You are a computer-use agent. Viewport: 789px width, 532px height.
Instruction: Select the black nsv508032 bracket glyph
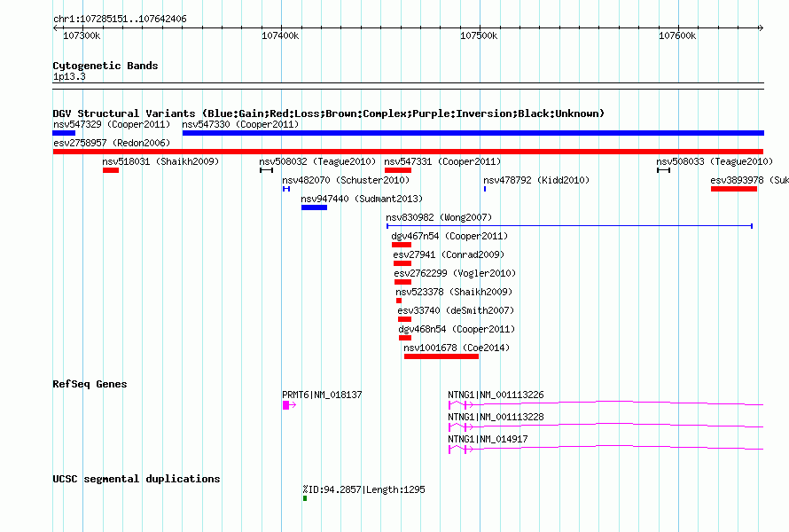(267, 170)
